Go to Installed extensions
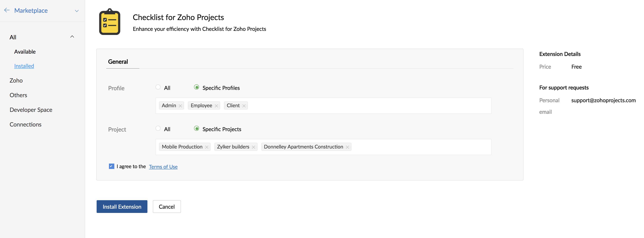 tap(24, 66)
